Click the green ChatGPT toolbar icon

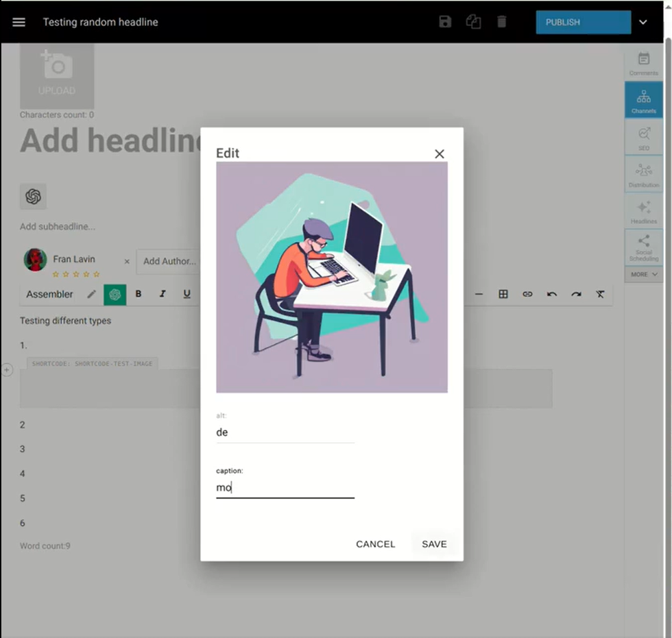tap(115, 294)
